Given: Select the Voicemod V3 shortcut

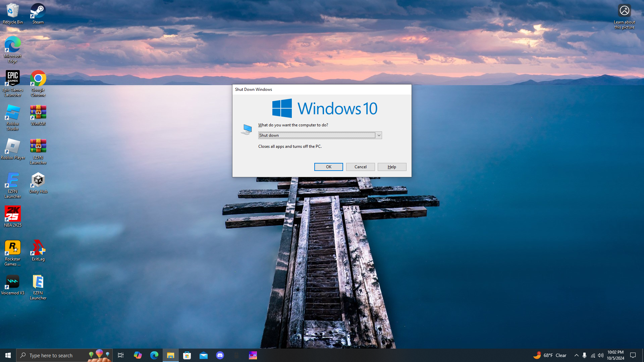Looking at the screenshot, I should [x=12, y=285].
